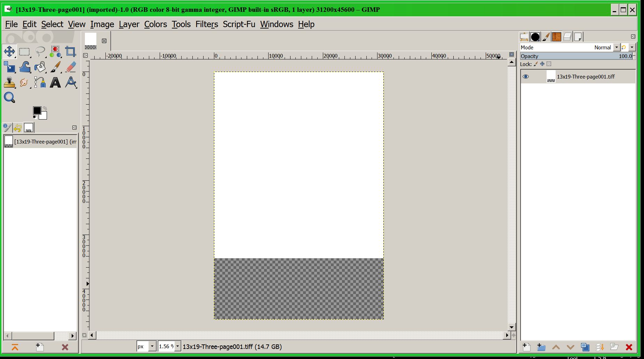The image size is (644, 359).
Task: Merge the layer down
Action: (x=599, y=347)
